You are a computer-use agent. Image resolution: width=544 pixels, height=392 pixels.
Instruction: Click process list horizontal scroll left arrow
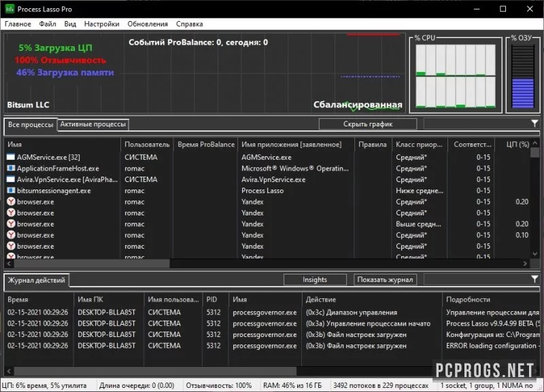[9, 264]
